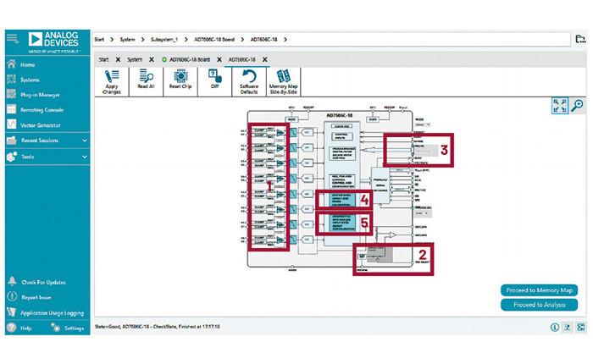
Task: Click the info icon in the status bar
Action: [554, 328]
